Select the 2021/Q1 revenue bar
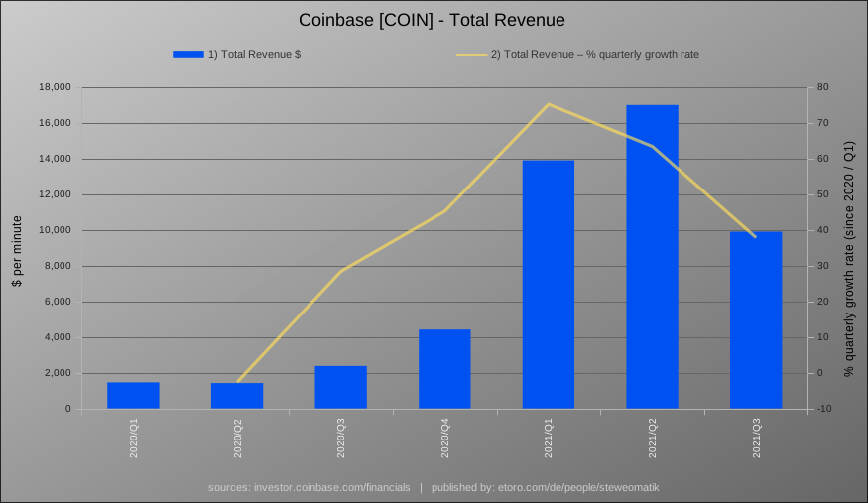The width and height of the screenshot is (868, 503). [549, 285]
